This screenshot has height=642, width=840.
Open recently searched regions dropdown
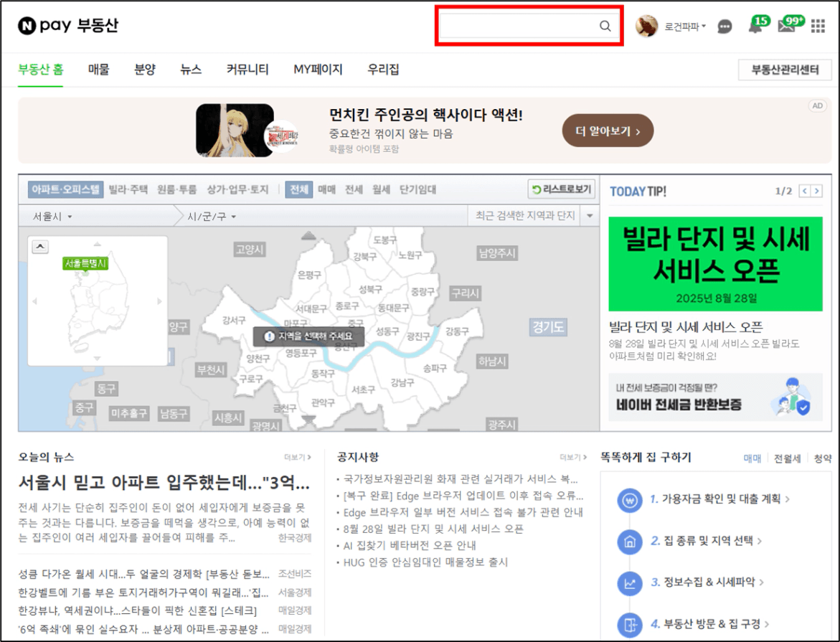tap(590, 216)
